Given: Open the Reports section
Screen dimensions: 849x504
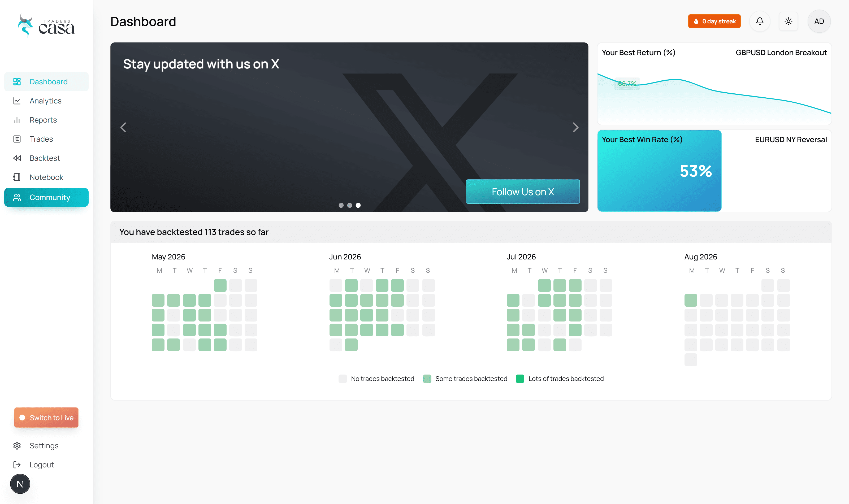Looking at the screenshot, I should 46,120.
